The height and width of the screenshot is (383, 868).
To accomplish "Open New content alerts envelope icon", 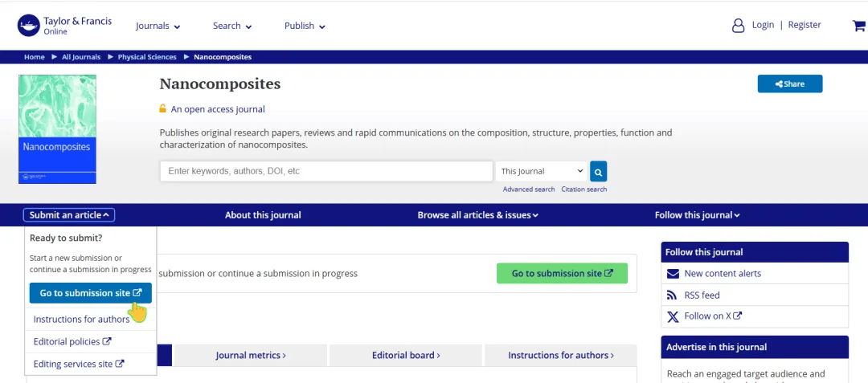I will pyautogui.click(x=673, y=274).
